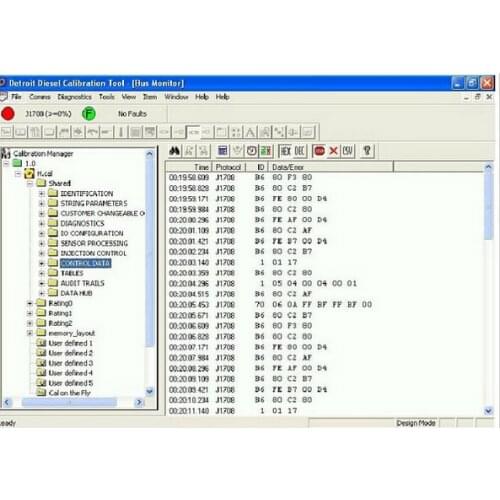Click the bus monitor vertical scrollbar thumb
The image size is (500, 500).
(488, 206)
